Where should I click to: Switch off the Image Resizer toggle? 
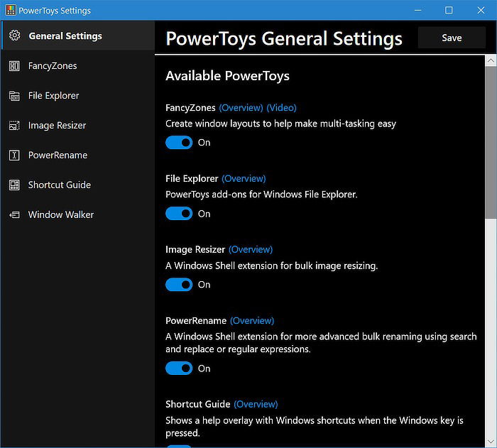[179, 285]
